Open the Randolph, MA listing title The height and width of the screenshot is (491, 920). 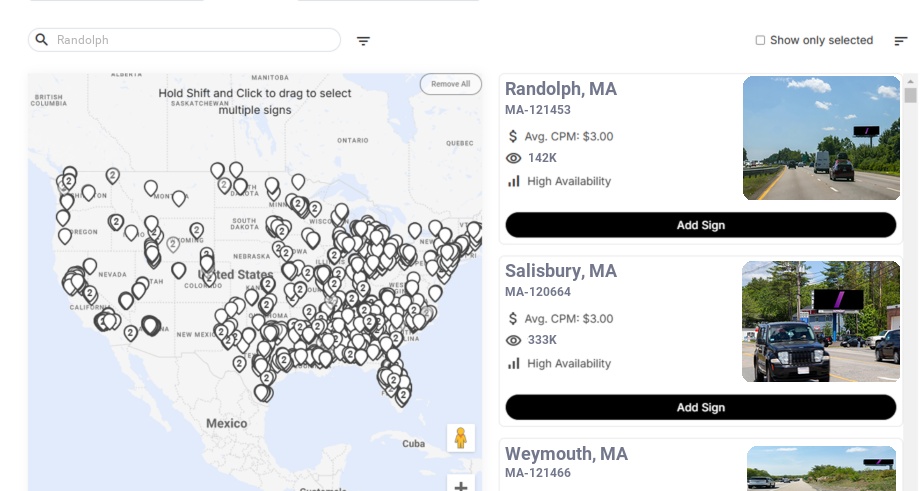(561, 89)
